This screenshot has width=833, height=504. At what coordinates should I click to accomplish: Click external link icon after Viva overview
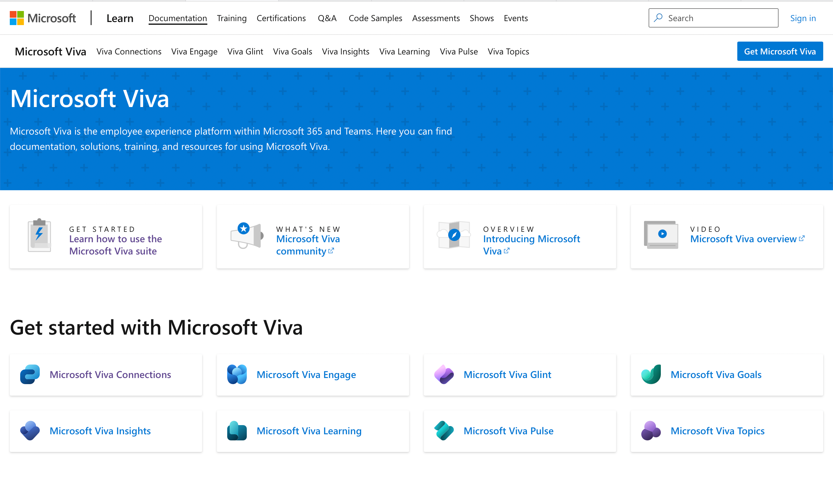(x=802, y=238)
